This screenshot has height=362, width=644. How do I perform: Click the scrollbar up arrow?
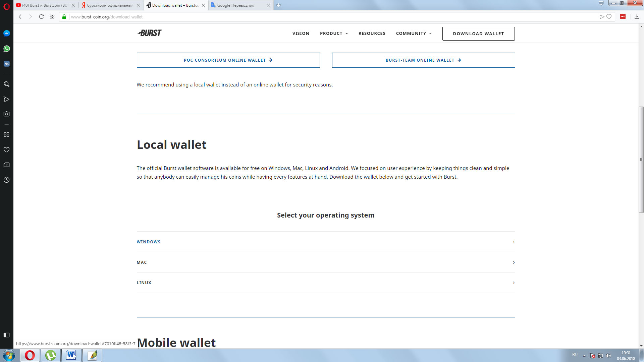[x=641, y=26]
